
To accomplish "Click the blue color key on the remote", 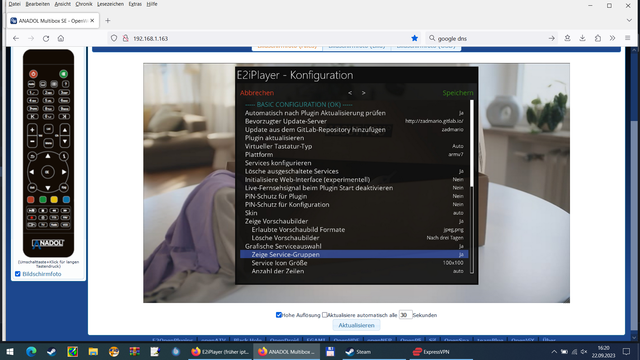I will click(x=66, y=200).
